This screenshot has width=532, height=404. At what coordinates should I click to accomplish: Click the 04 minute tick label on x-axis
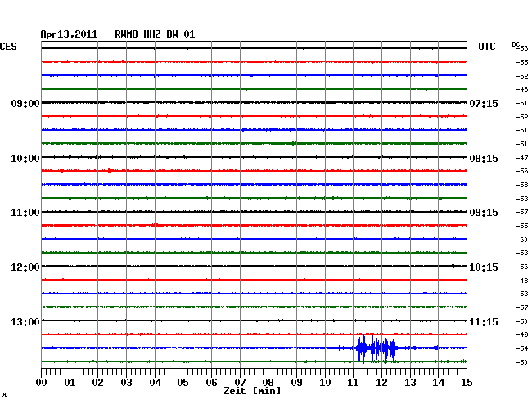(x=155, y=382)
